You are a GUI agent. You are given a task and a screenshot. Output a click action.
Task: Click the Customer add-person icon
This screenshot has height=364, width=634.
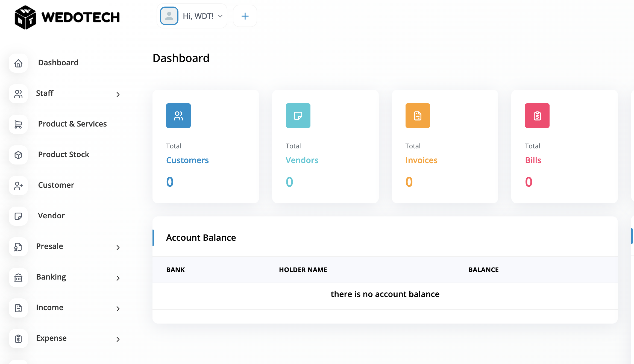(18, 186)
